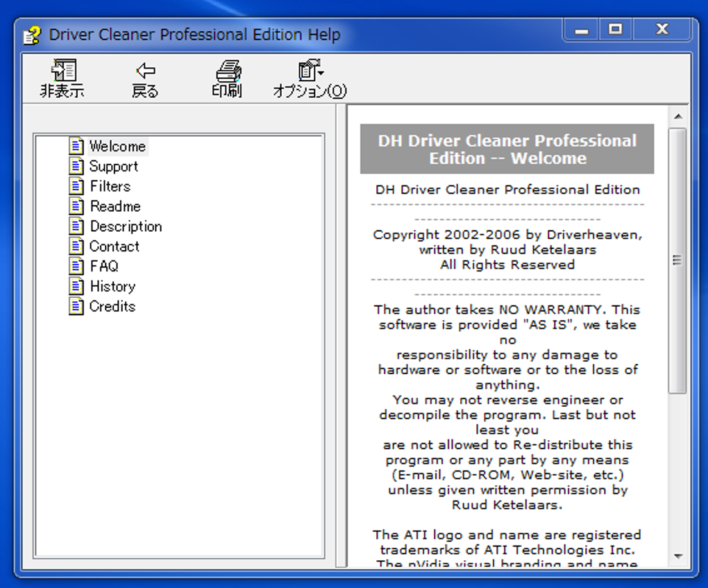Click the Hide (非表示) toolbar icon

(62, 70)
